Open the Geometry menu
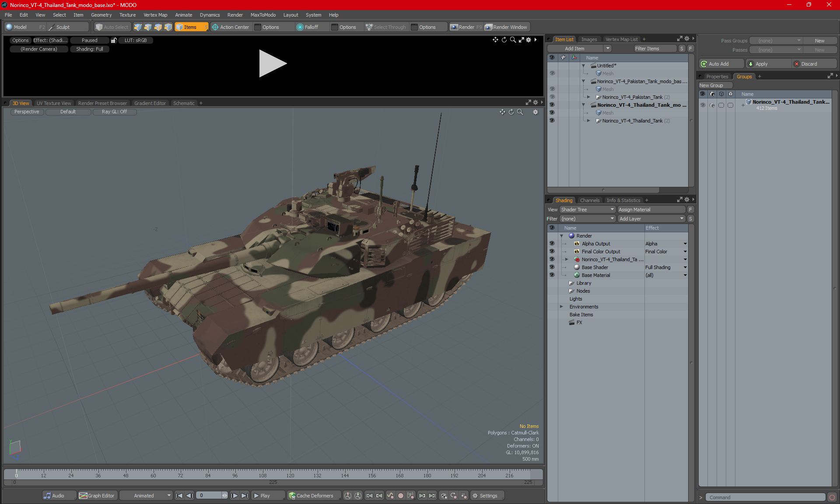The width and height of the screenshot is (840, 504). pyautogui.click(x=101, y=15)
